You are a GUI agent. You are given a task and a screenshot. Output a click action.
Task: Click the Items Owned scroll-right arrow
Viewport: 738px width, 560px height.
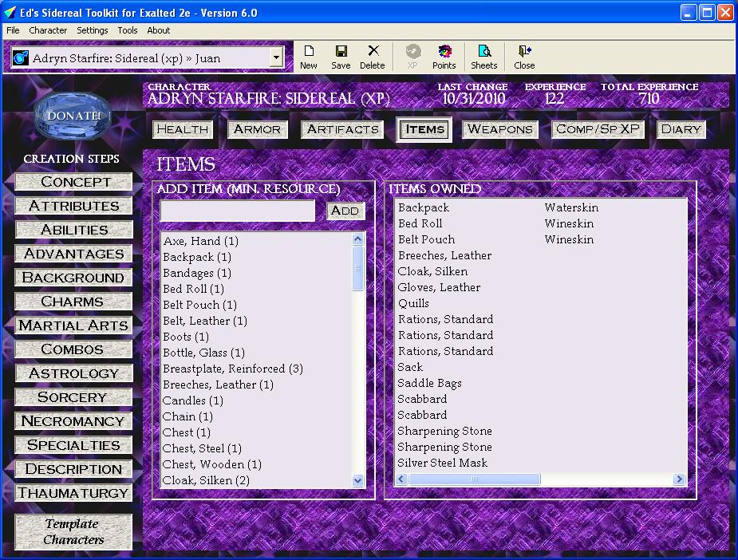click(x=679, y=479)
